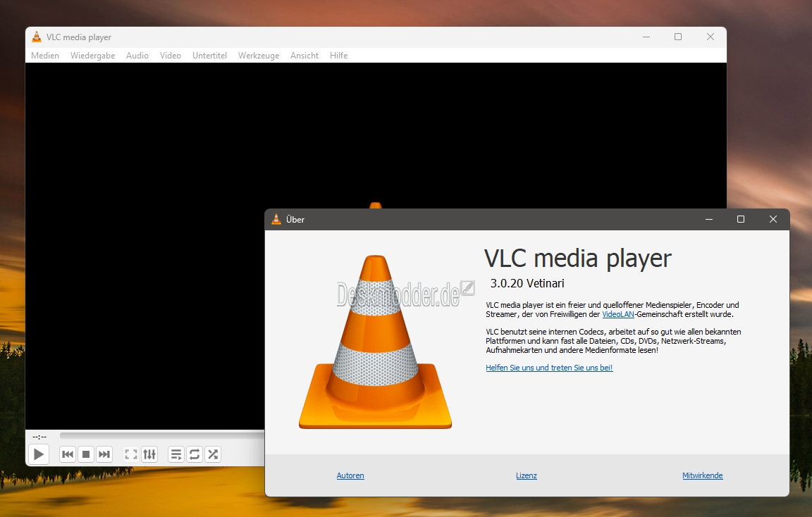Open the Mitwirkende link
The width and height of the screenshot is (812, 517).
(x=702, y=475)
